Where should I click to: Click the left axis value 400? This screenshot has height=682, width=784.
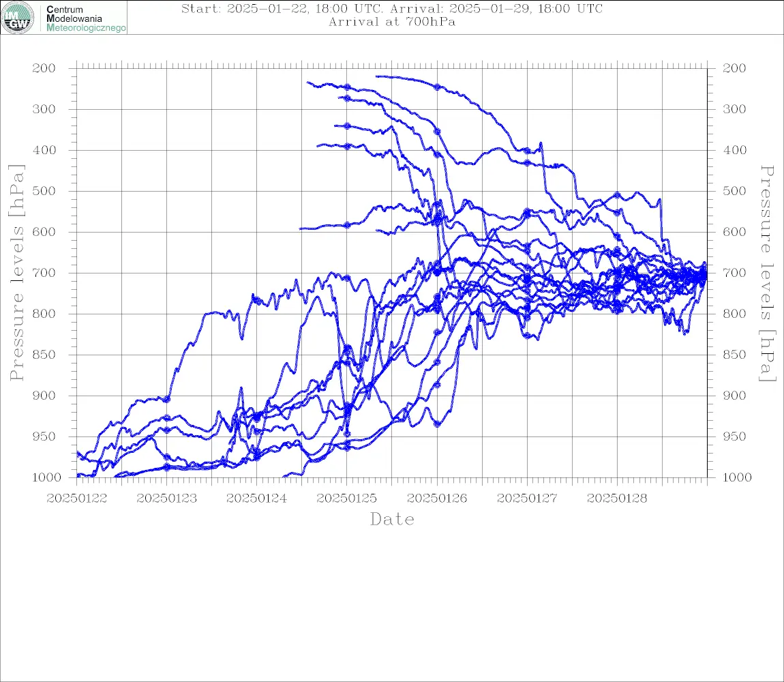click(x=44, y=150)
